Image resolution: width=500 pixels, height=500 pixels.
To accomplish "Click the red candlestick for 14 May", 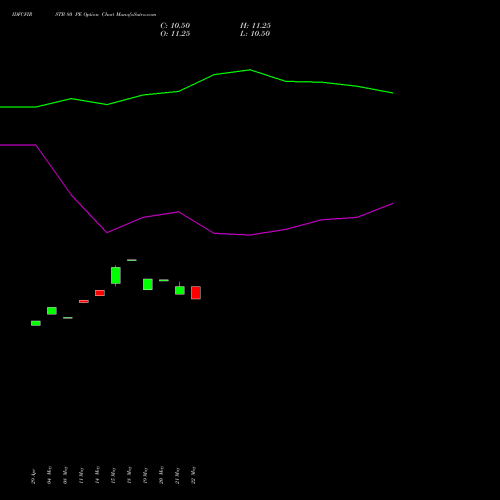I will 100,293.
